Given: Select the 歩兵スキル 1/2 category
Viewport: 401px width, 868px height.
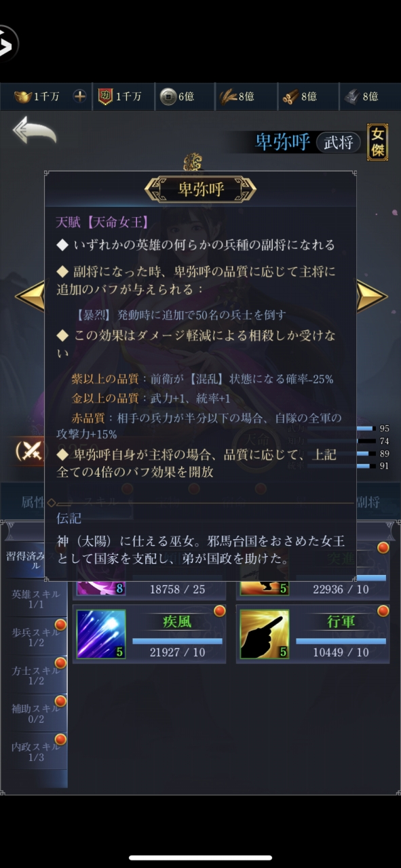Looking at the screenshot, I should (36, 637).
